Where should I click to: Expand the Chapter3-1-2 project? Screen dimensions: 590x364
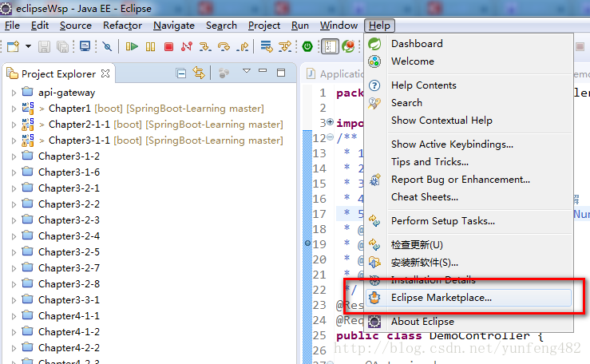(x=14, y=156)
